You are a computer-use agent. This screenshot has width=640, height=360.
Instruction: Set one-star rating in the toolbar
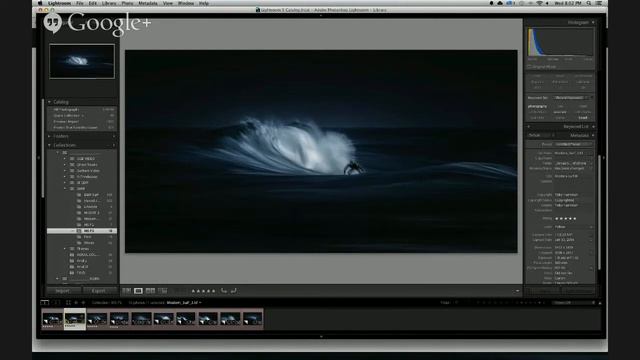[193, 291]
